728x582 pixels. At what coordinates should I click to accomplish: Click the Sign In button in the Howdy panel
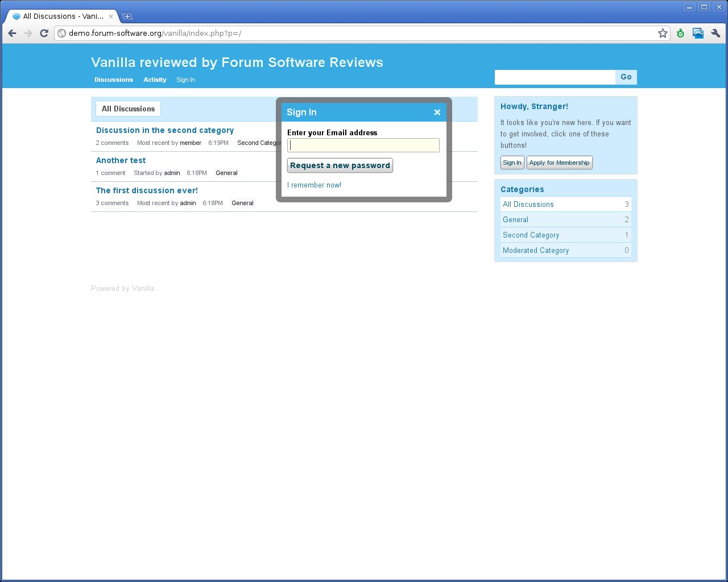pyautogui.click(x=512, y=163)
